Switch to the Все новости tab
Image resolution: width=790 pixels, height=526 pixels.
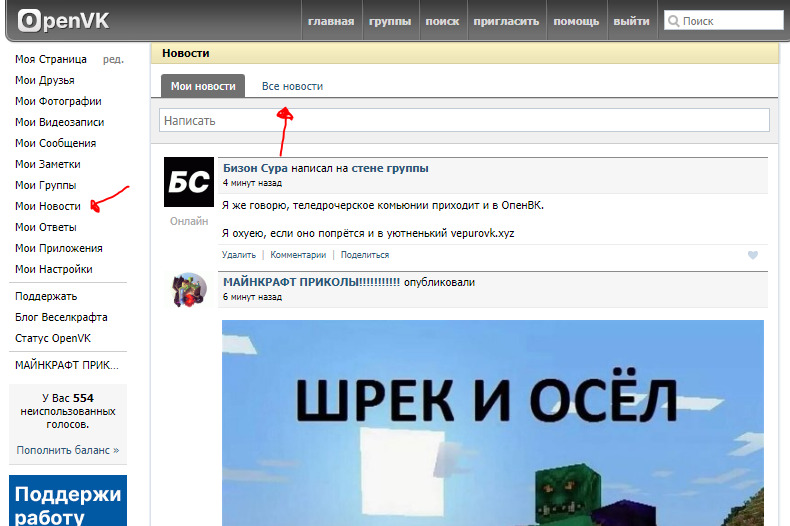[292, 86]
